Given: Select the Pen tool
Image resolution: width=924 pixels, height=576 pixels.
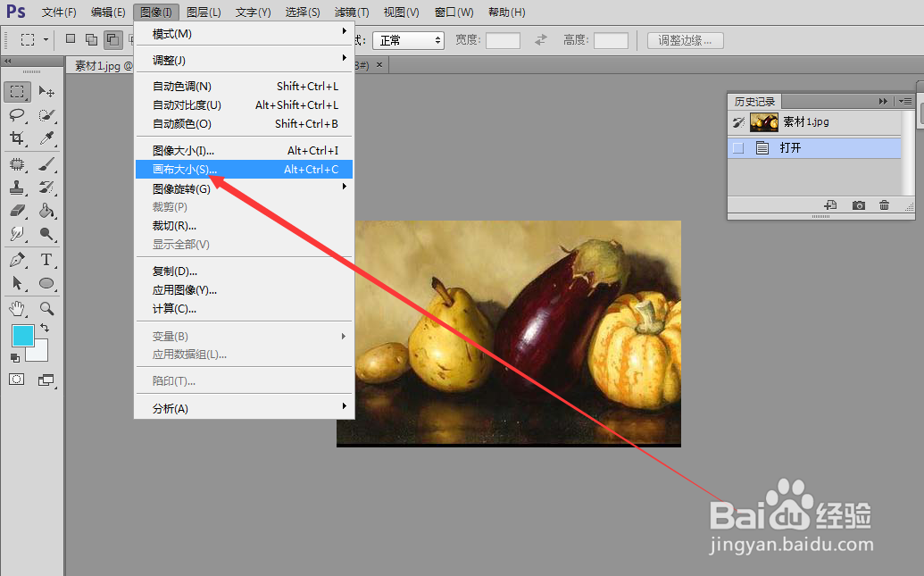Looking at the screenshot, I should 17,260.
